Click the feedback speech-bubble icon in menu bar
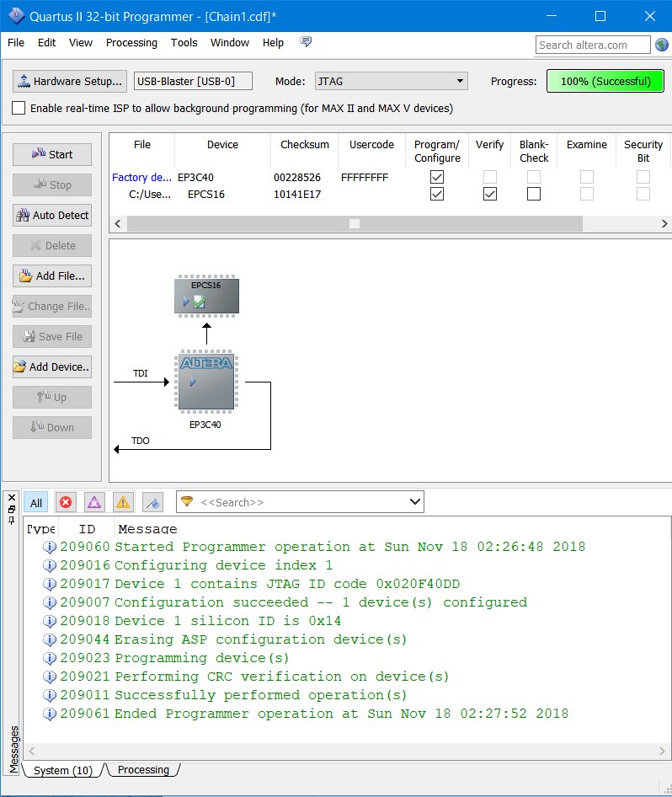The height and width of the screenshot is (797, 672). click(306, 41)
